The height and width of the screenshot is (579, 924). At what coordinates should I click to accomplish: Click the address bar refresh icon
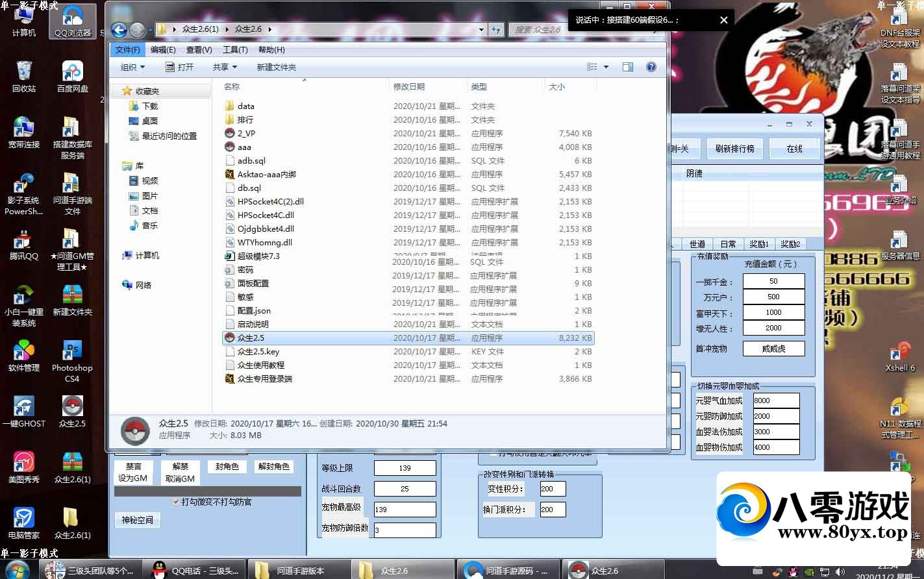(497, 29)
